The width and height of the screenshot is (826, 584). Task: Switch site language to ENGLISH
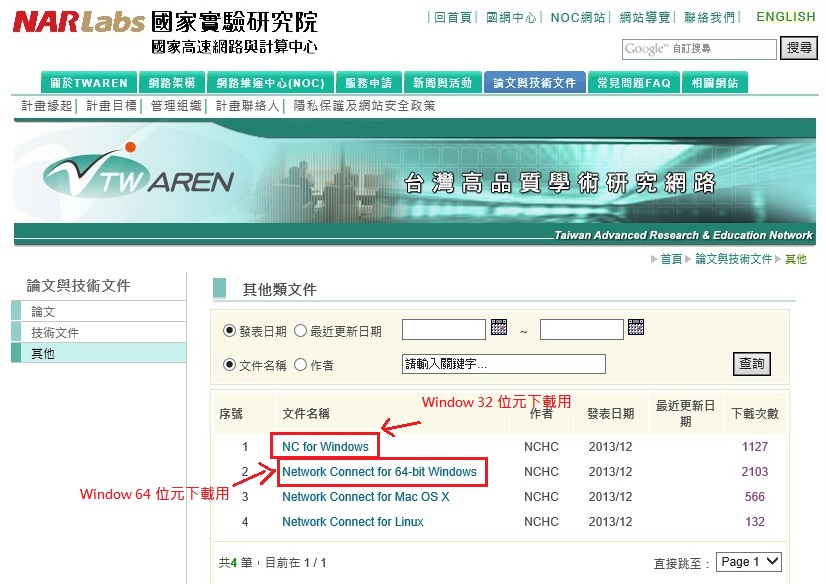click(785, 17)
